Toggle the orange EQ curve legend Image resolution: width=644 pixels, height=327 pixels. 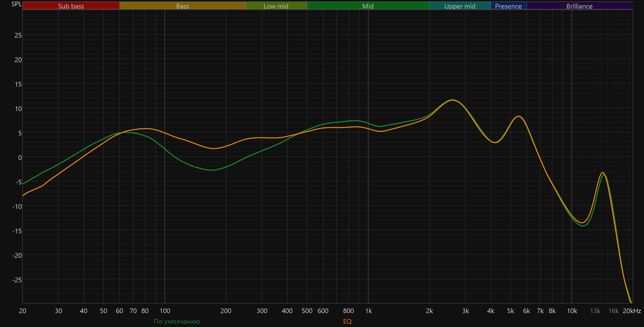(347, 322)
